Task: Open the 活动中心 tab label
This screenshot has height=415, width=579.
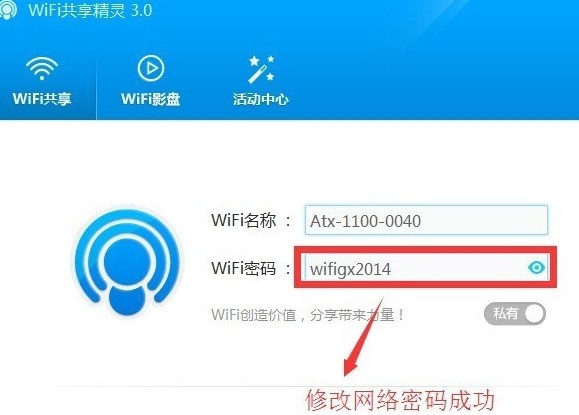Action: click(x=261, y=99)
